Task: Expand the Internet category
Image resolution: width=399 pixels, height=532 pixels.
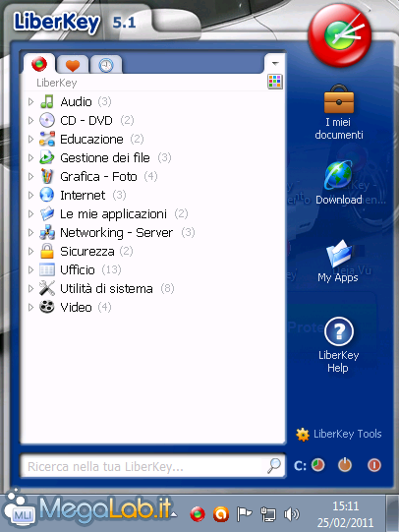Action: [x=30, y=195]
